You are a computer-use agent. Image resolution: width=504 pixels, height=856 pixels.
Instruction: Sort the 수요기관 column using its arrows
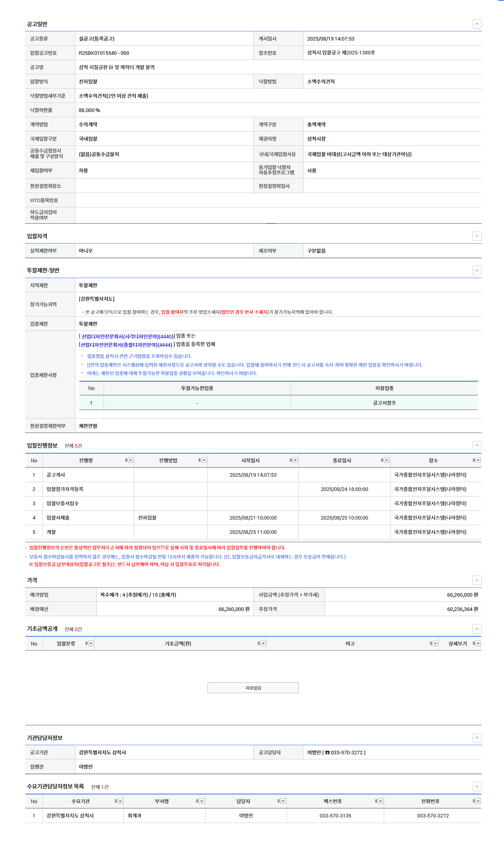(x=116, y=801)
